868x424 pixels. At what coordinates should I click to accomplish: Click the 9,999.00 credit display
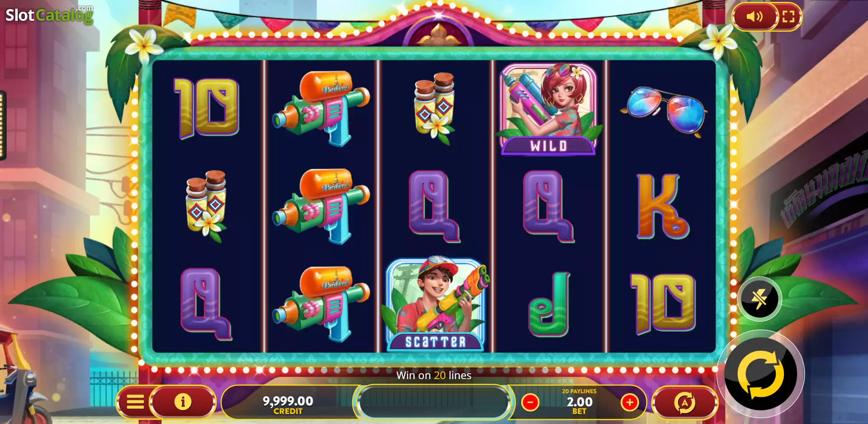pyautogui.click(x=288, y=404)
